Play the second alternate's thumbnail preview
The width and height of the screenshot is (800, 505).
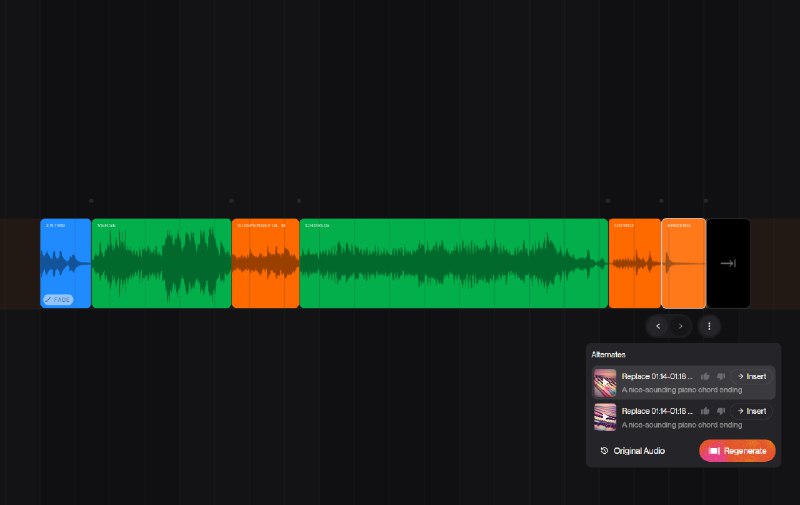pyautogui.click(x=605, y=417)
